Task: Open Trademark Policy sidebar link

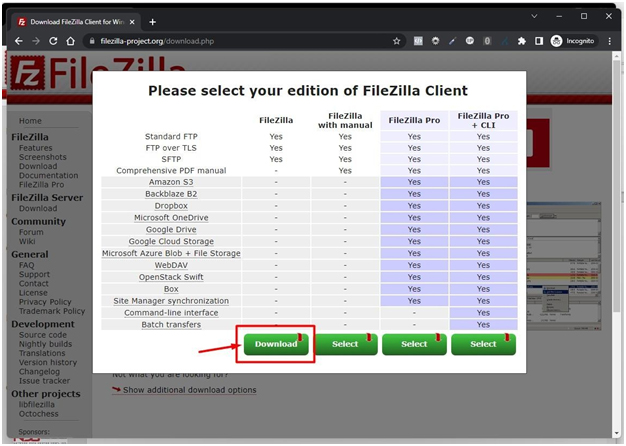Action: click(52, 311)
